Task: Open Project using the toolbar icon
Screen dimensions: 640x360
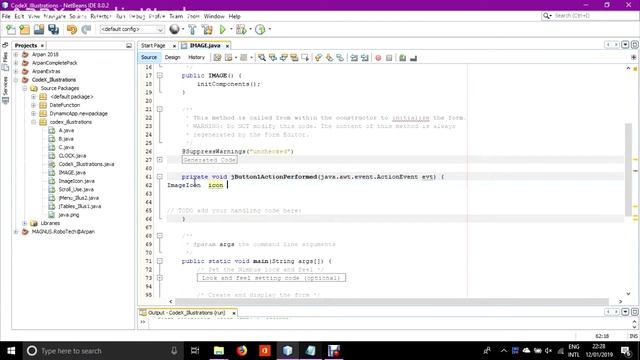Action: click(x=39, y=29)
